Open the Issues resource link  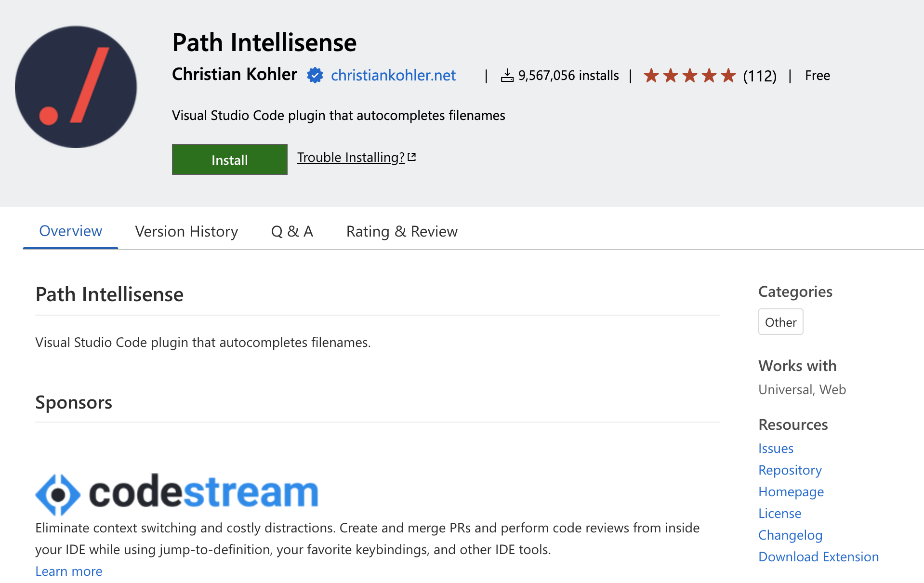pyautogui.click(x=776, y=448)
